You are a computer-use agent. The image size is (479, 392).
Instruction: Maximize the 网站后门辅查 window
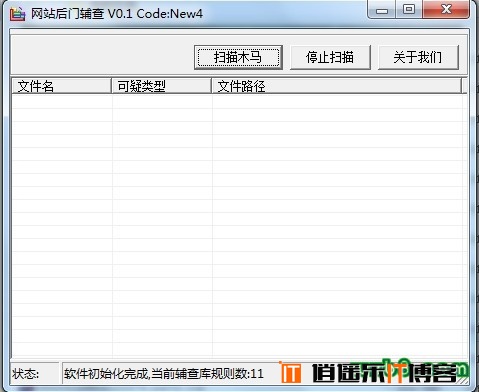click(x=409, y=9)
